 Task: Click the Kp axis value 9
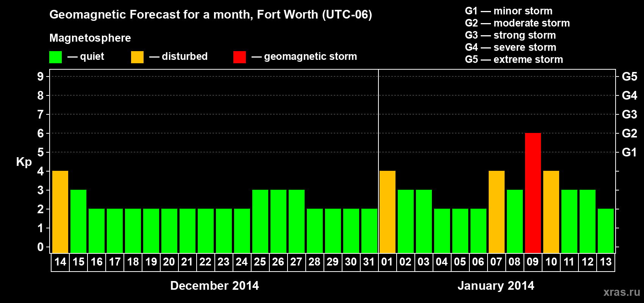click(x=41, y=77)
